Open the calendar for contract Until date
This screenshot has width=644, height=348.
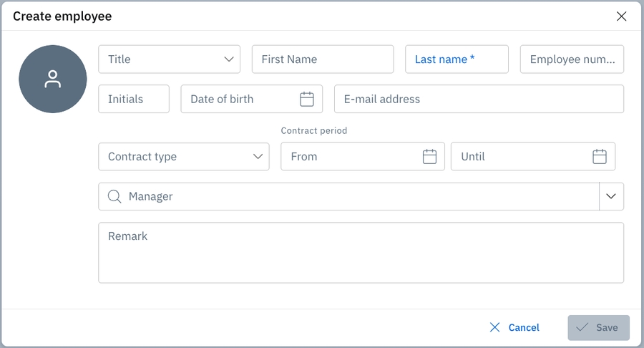(x=600, y=157)
